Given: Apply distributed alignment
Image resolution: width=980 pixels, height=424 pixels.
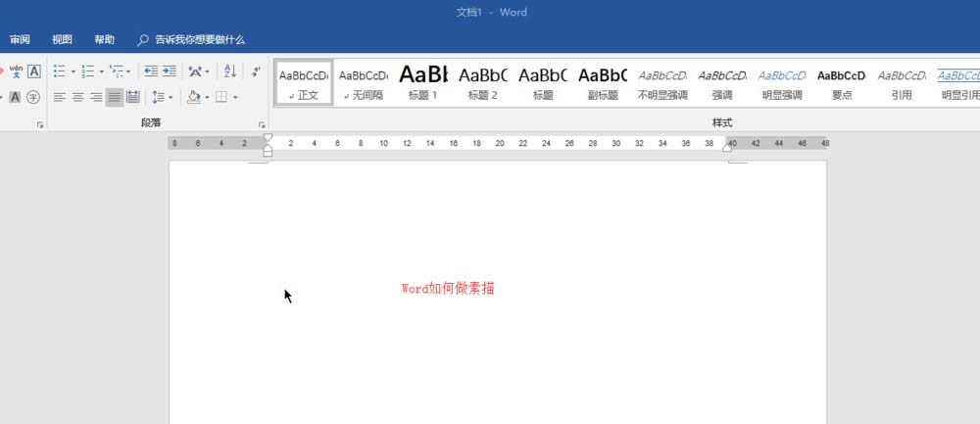Looking at the screenshot, I should (132, 97).
